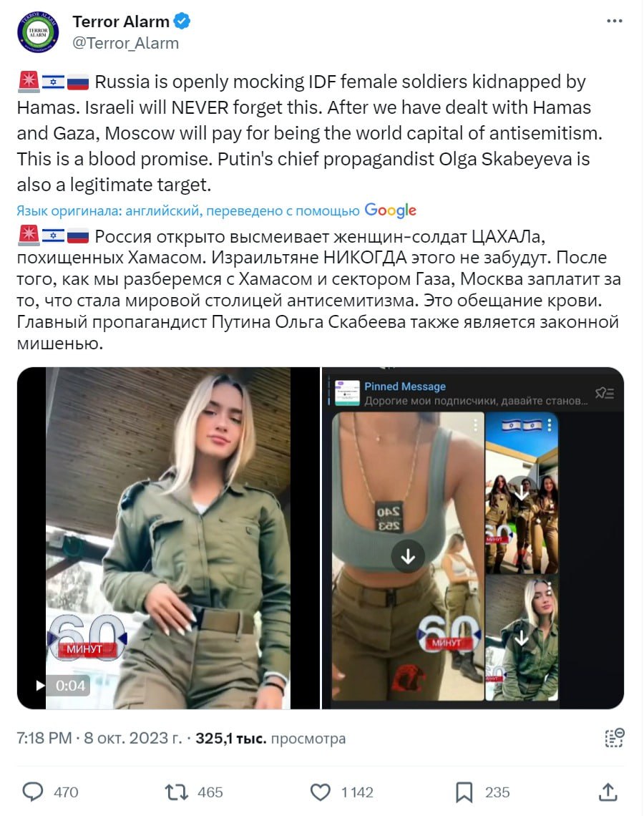The width and height of the screenshot is (644, 816).
Task: Open three-dot menu on flag image
Action: pyautogui.click(x=550, y=425)
